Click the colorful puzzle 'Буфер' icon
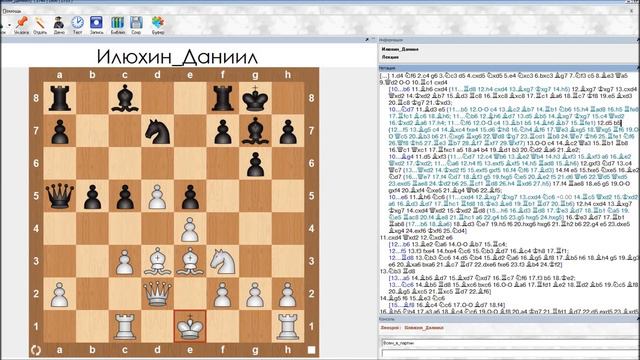Viewport: 640px width, 360px height. click(158, 23)
